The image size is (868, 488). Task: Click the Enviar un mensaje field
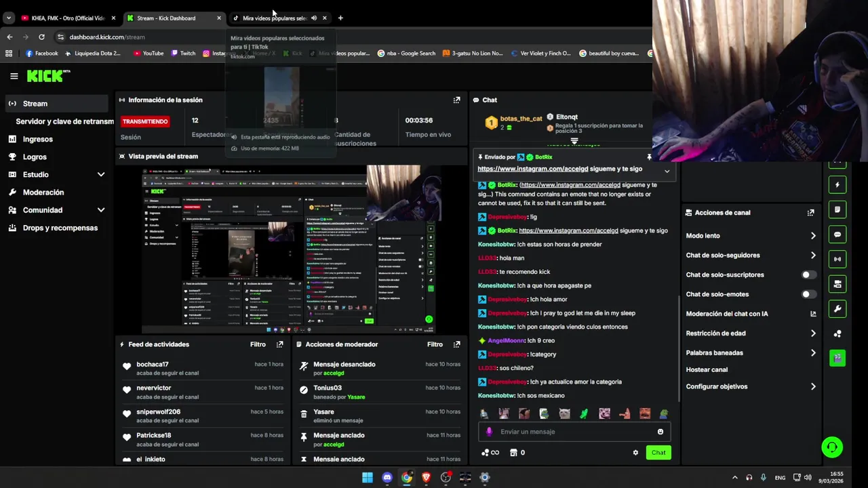(576, 432)
